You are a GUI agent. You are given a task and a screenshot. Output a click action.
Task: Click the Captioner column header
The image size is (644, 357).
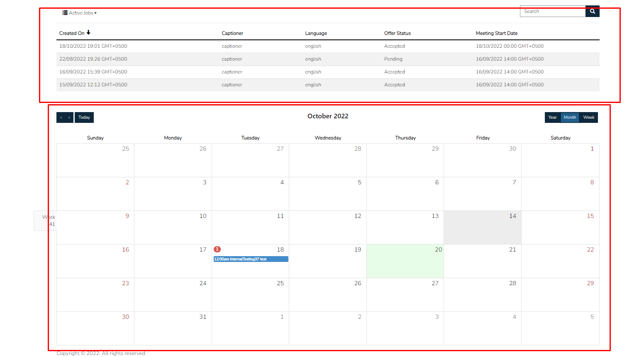(x=232, y=33)
